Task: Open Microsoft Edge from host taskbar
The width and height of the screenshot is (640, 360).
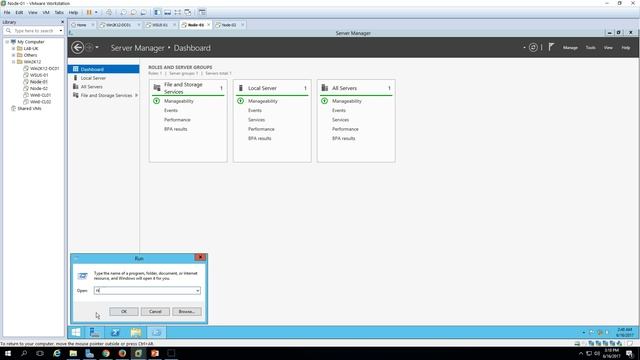Action: coord(57,353)
